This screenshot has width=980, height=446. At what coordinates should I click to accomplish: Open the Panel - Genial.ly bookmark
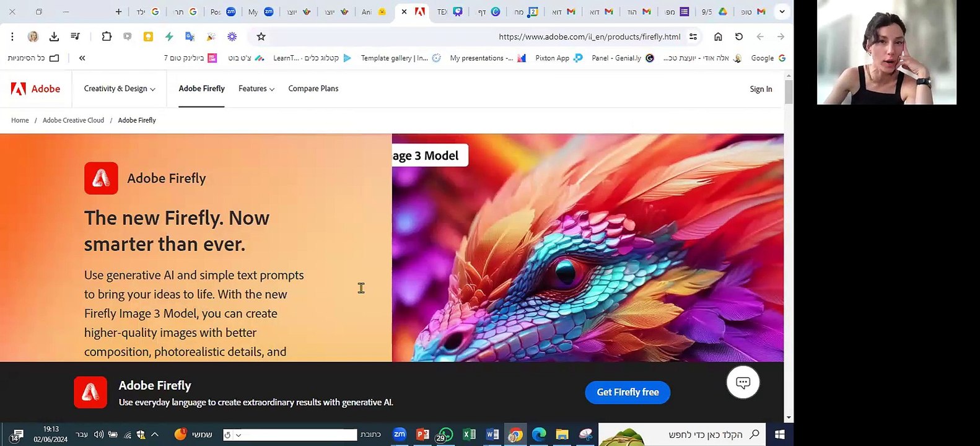[623, 58]
